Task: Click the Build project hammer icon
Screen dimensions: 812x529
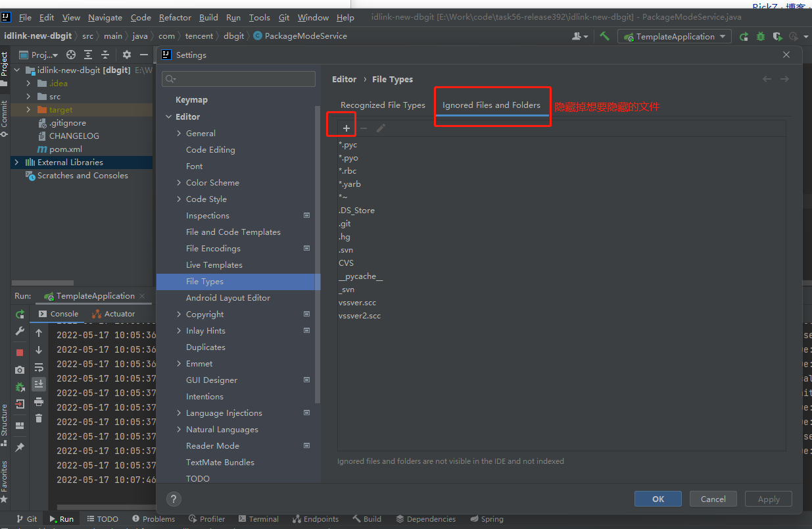Action: pos(604,36)
